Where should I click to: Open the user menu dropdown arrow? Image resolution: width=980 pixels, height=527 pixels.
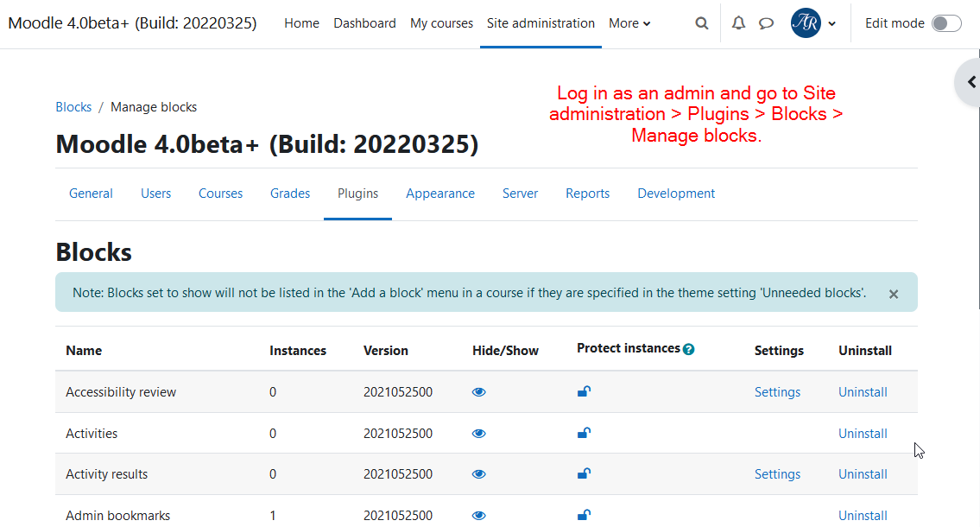[831, 23]
